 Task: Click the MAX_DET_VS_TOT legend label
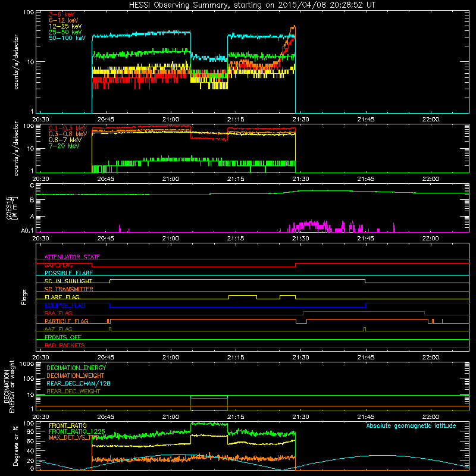point(74,437)
